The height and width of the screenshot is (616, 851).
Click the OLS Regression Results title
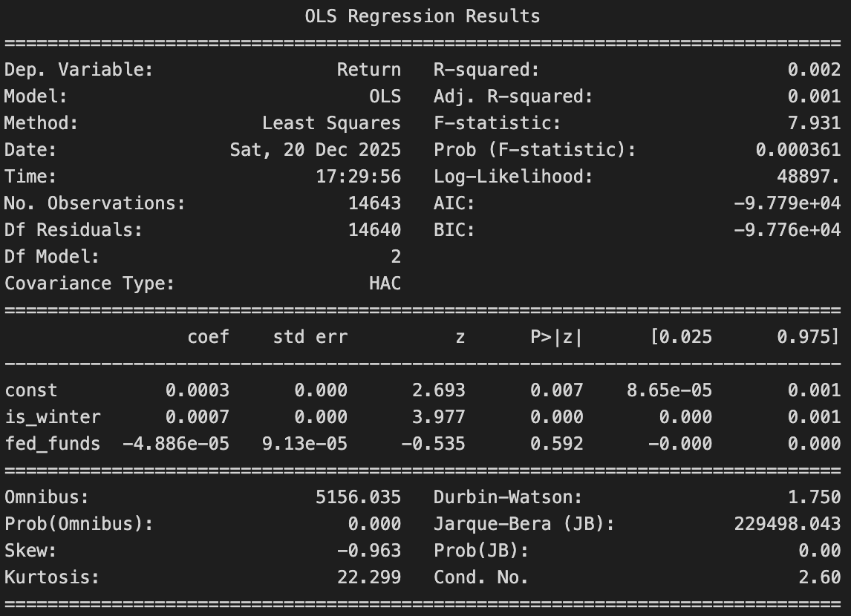[x=423, y=16]
